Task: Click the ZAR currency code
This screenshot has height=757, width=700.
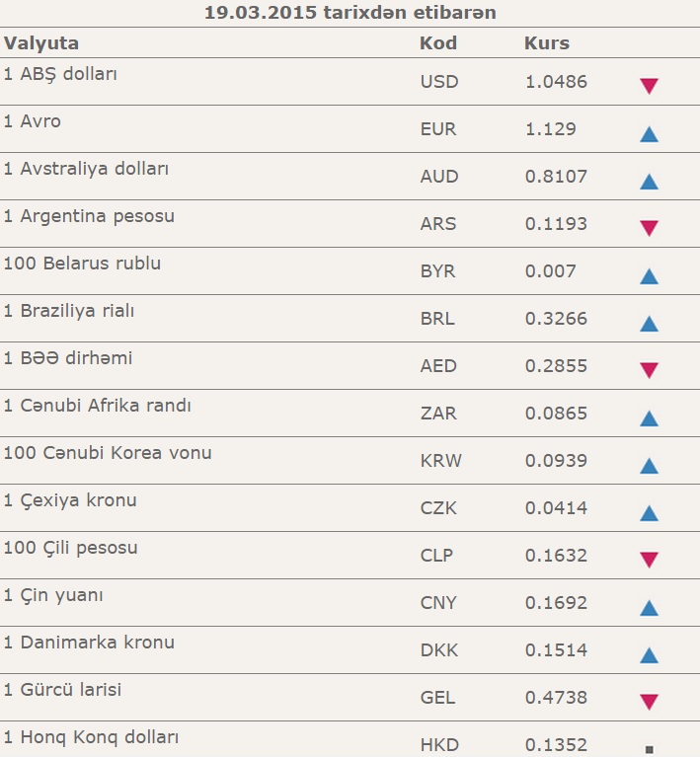Action: [438, 414]
